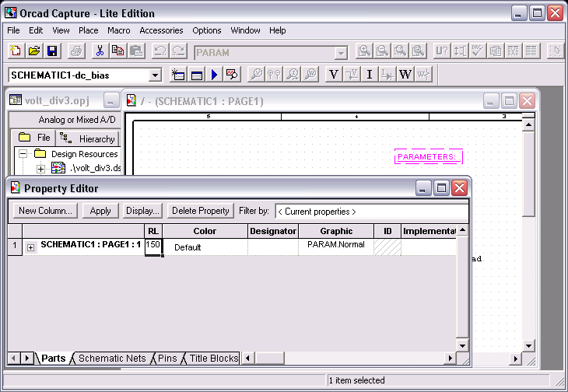568x392 pixels.
Task: Toggle voltage on selected net icon
Action: (352, 75)
